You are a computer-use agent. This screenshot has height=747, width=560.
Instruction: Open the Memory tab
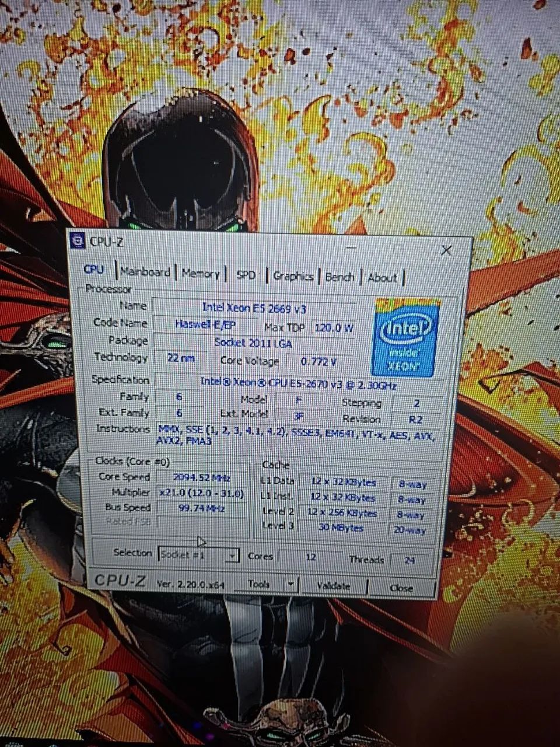click(x=201, y=273)
